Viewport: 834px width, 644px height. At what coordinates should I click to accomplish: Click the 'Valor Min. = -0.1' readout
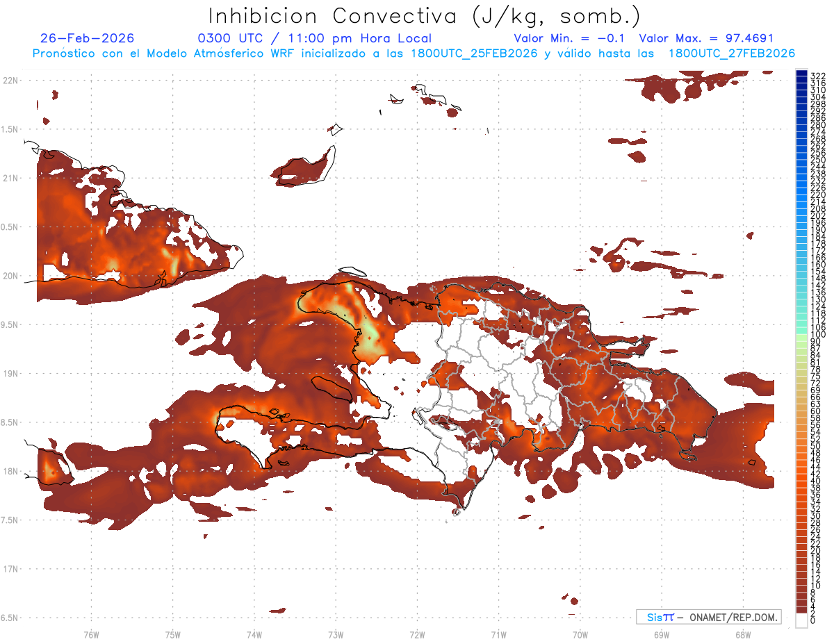click(x=569, y=38)
